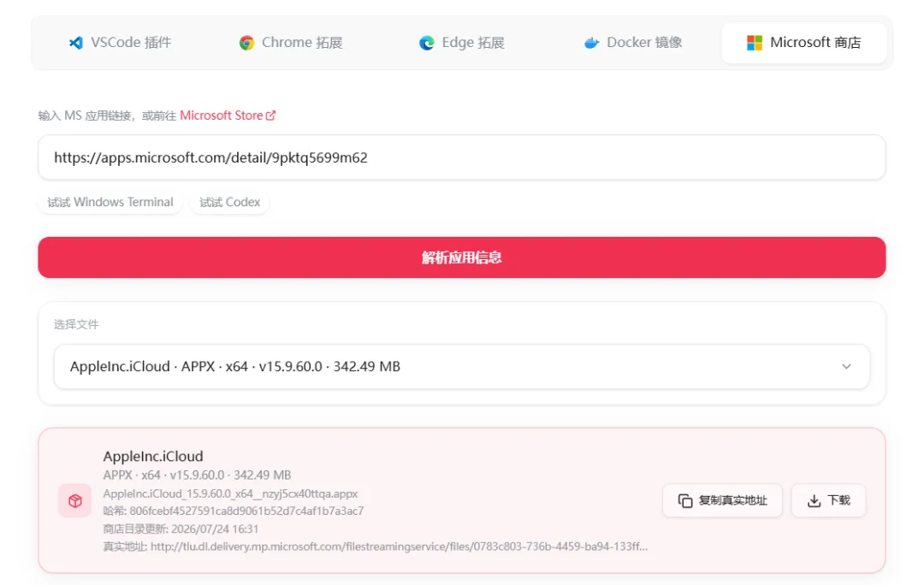Click the Microsoft four-color logo icon
The width and height of the screenshot is (924, 585).
755,43
